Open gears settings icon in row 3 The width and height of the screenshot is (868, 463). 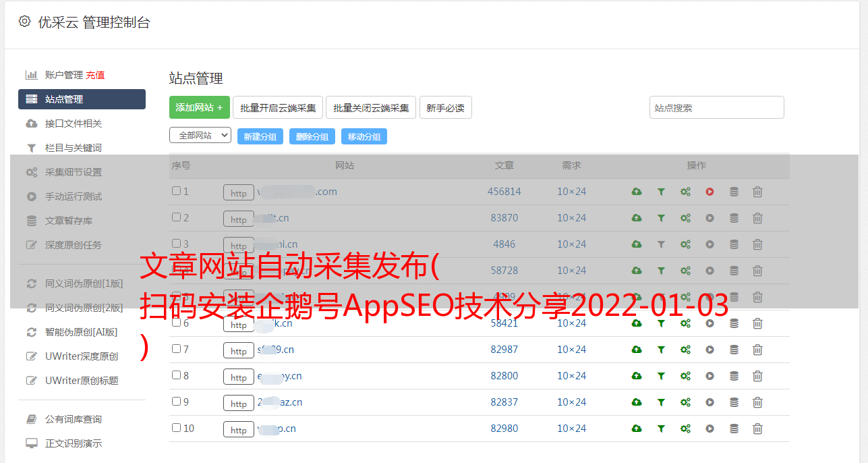coord(685,244)
